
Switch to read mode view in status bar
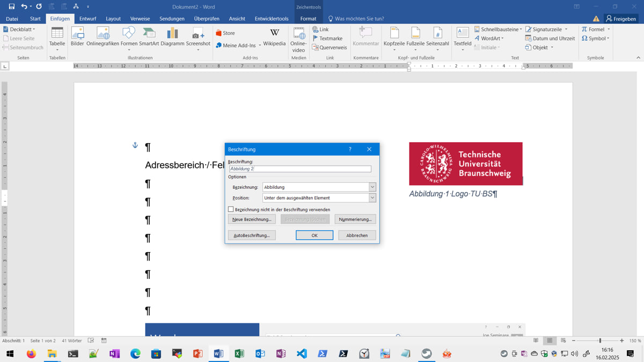click(536, 341)
